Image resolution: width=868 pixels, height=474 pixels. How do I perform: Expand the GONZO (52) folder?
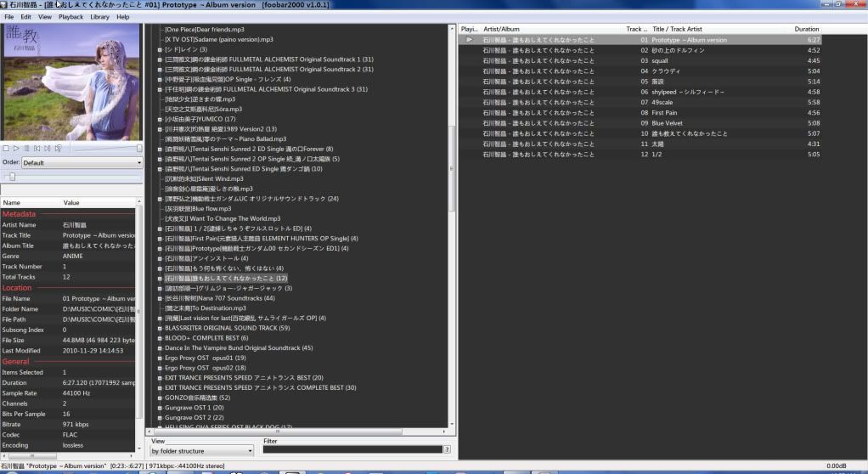tap(160, 398)
